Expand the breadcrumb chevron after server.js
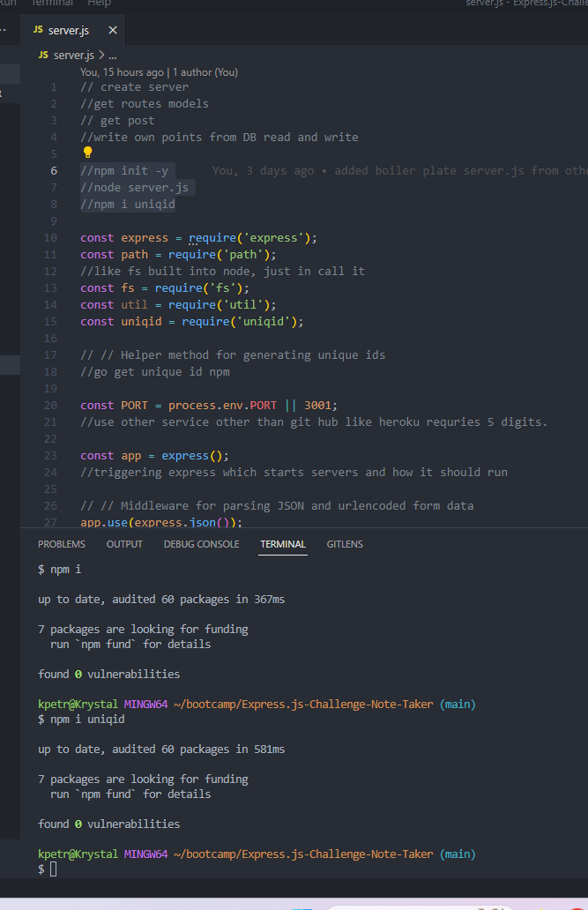The height and width of the screenshot is (910, 588). point(101,56)
